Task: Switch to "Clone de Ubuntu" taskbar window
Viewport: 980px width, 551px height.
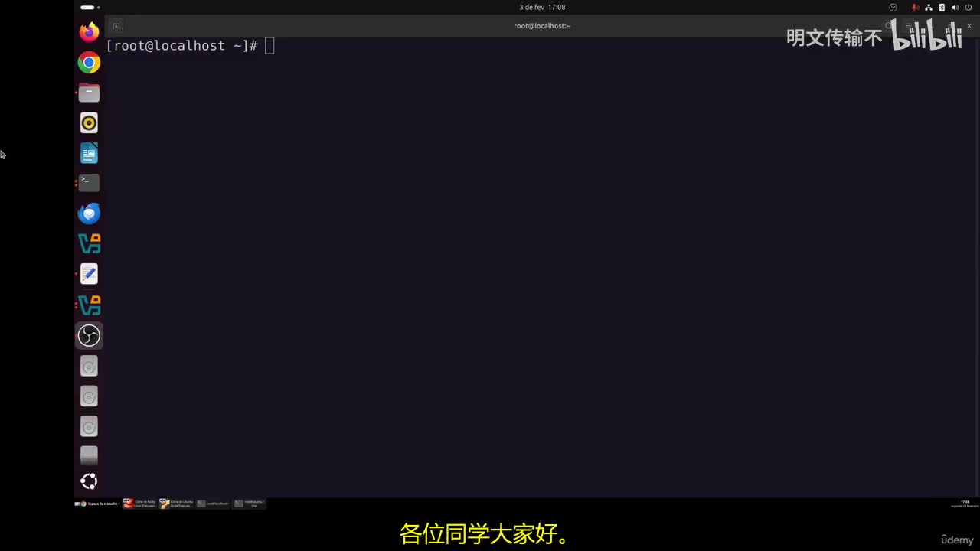Action: (176, 504)
